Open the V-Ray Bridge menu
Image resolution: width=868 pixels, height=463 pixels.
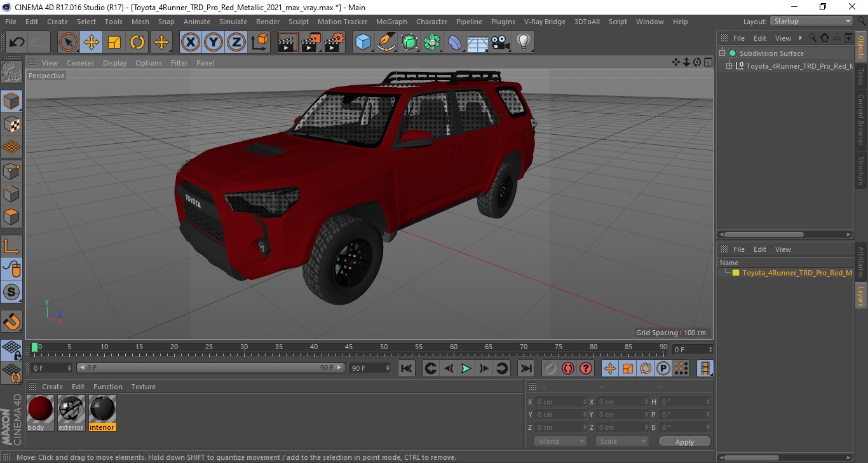click(x=545, y=22)
